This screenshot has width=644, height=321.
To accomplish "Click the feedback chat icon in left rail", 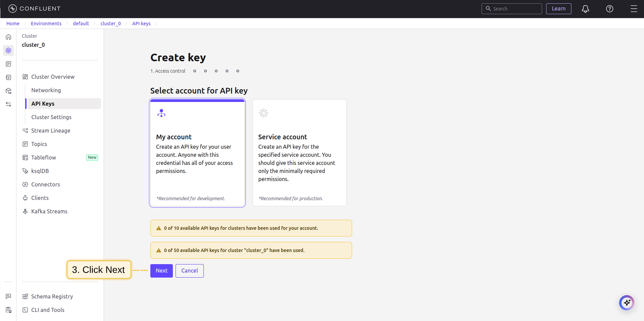I will click(x=8, y=296).
